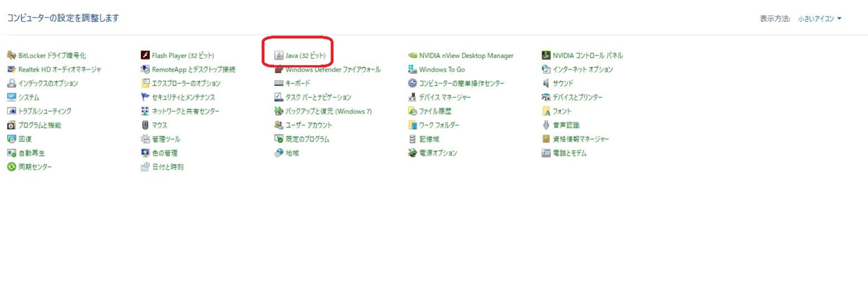Open ワーク フォルダー (Work Folders)
The width and height of the screenshot is (868, 306).
coord(433,125)
